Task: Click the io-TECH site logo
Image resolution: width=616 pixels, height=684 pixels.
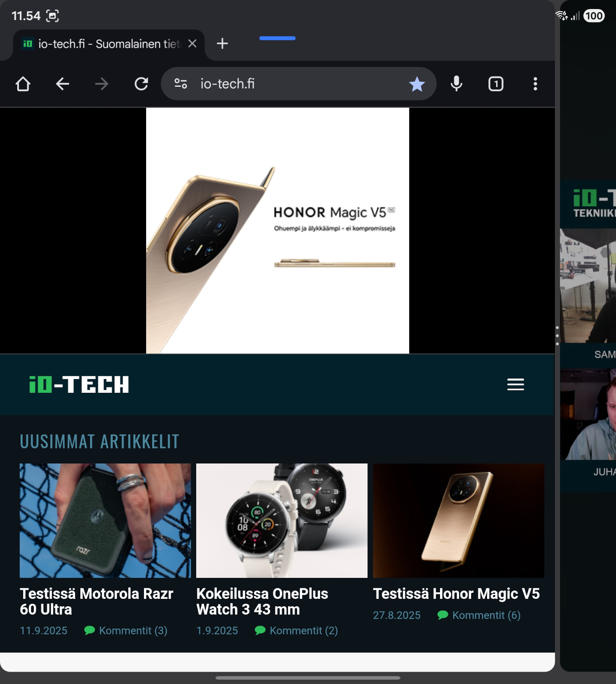Action: pyautogui.click(x=79, y=384)
